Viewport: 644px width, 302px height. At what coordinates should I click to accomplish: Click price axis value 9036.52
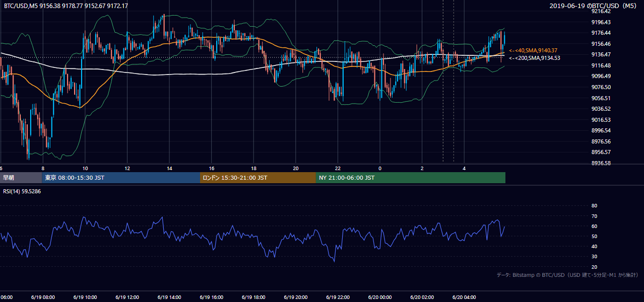click(x=601, y=109)
